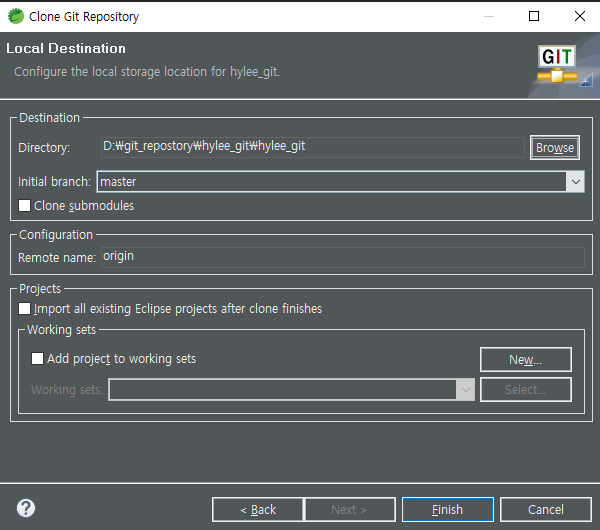The width and height of the screenshot is (600, 530).
Task: Expand the Working sets combo box
Action: (x=465, y=389)
